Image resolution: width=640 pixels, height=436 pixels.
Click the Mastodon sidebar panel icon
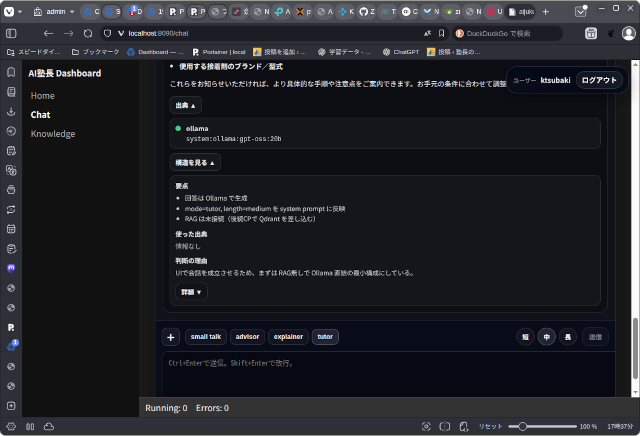pyautogui.click(x=11, y=268)
